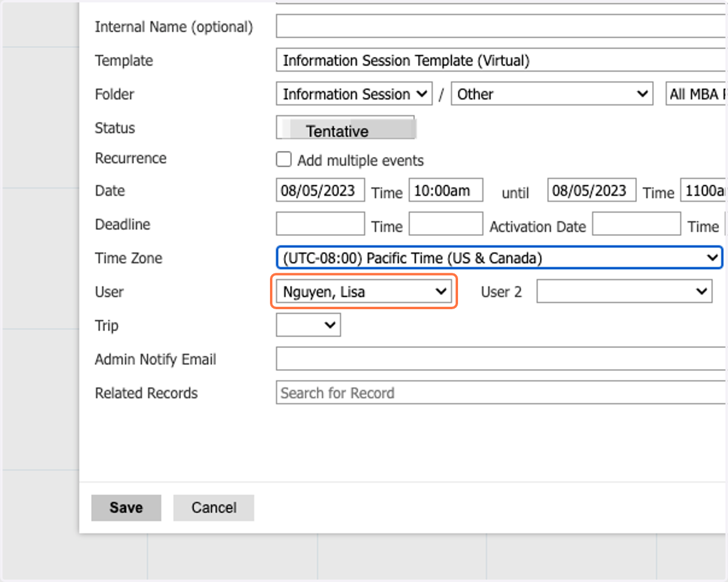The width and height of the screenshot is (728, 582).
Task: Open the Other subfolder dropdown
Action: tap(552, 94)
